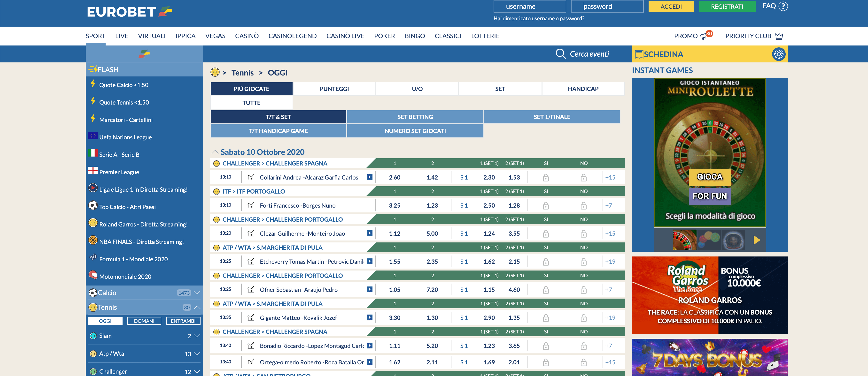Open stats icon for Gigante Matteo match

coord(251,317)
